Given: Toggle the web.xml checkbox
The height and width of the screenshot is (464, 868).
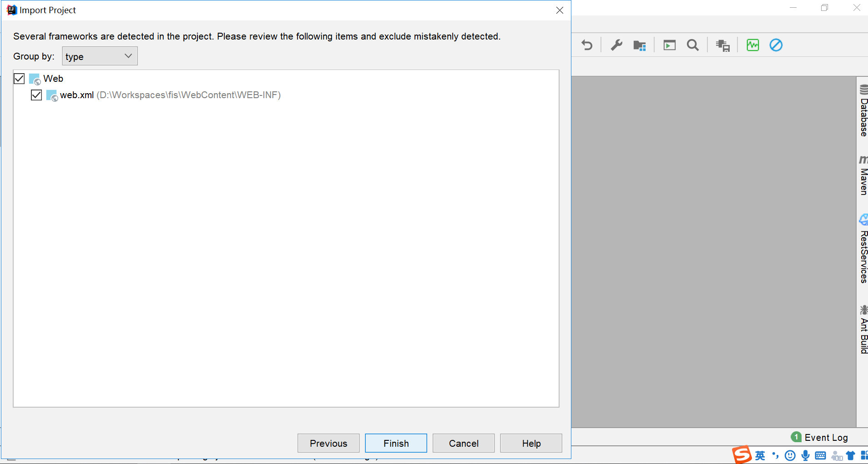Looking at the screenshot, I should click(x=36, y=95).
